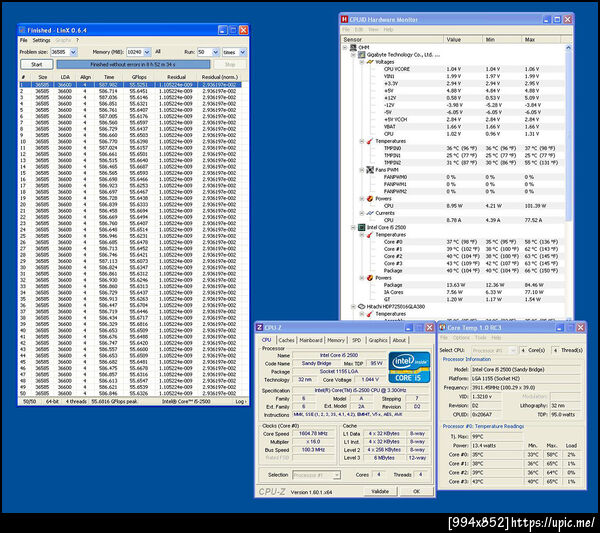Select result row 1 in LinX table

(x=130, y=85)
